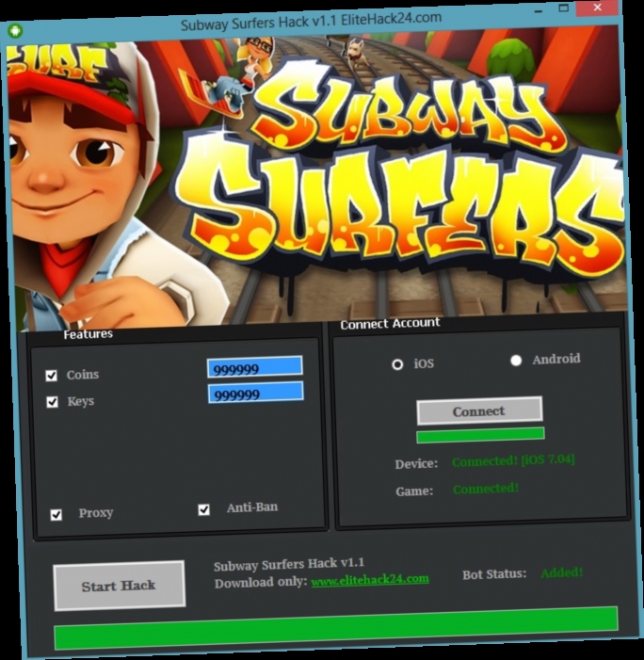Click the 'Connect Account' group label
The image size is (644, 660).
coord(390,324)
